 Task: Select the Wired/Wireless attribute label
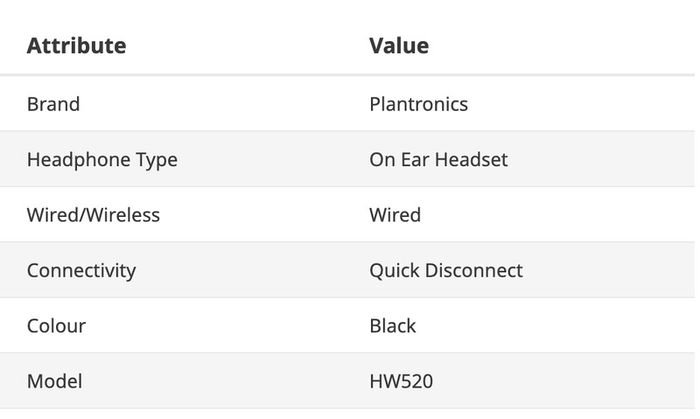click(x=93, y=215)
